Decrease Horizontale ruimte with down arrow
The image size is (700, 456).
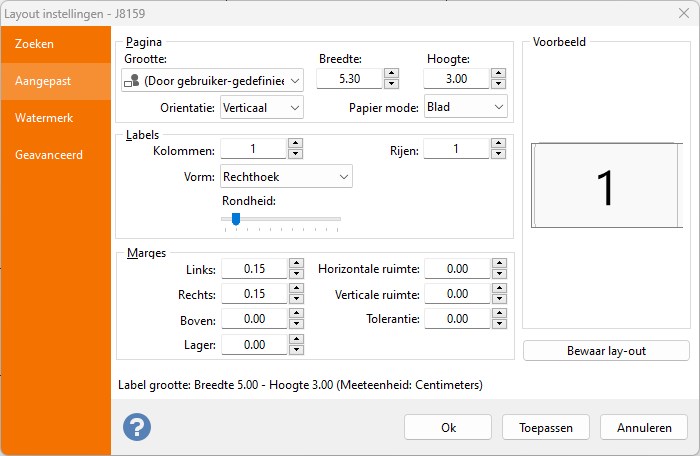(x=500, y=273)
